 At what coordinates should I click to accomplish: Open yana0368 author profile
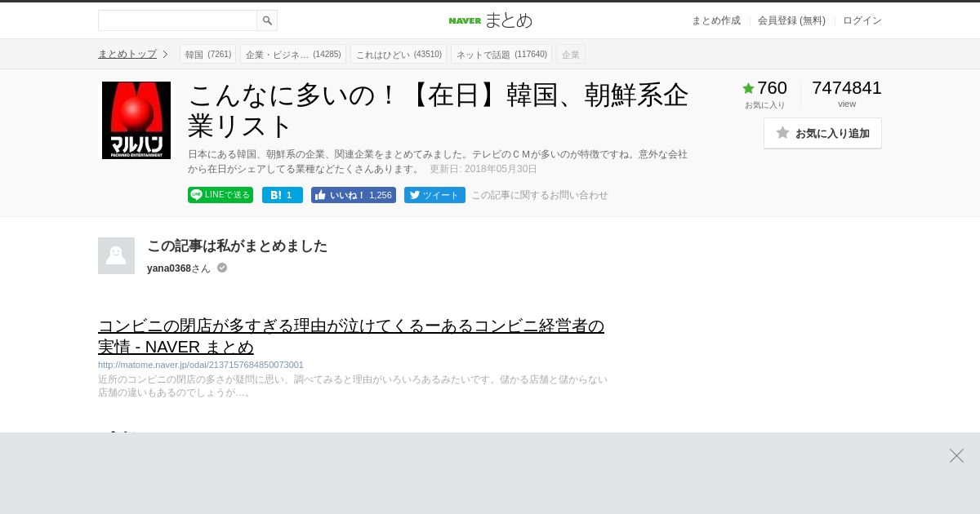point(169,268)
